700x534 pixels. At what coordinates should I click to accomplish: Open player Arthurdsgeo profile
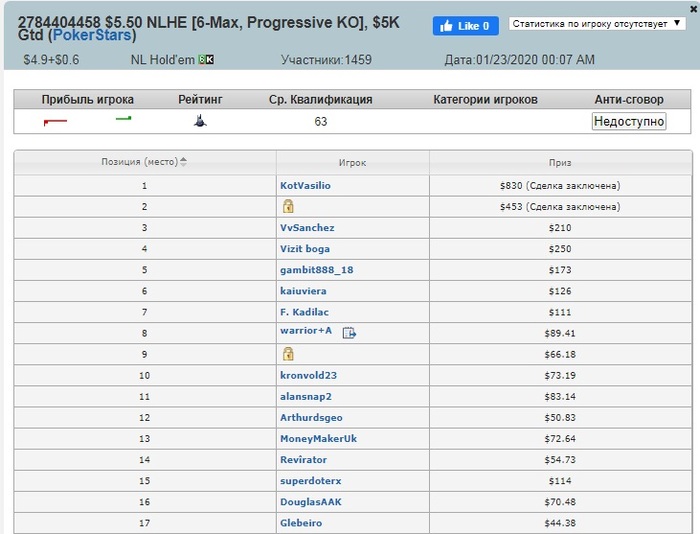[x=311, y=417]
